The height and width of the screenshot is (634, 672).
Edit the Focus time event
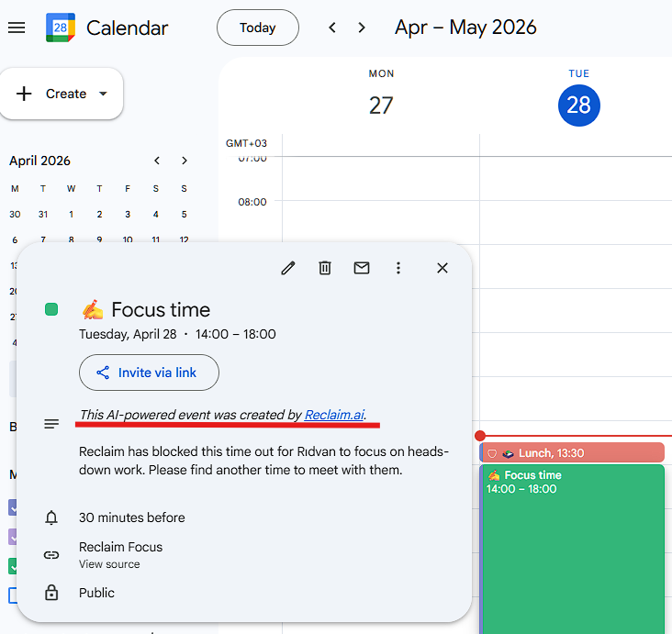(288, 268)
